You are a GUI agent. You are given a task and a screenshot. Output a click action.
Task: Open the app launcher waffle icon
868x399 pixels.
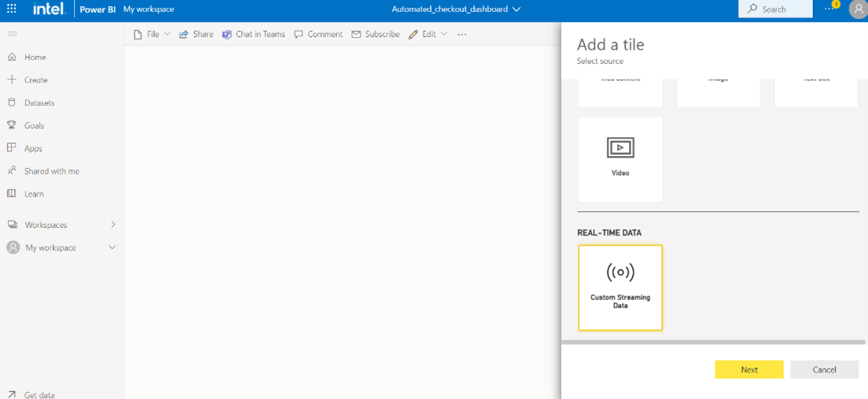click(11, 9)
